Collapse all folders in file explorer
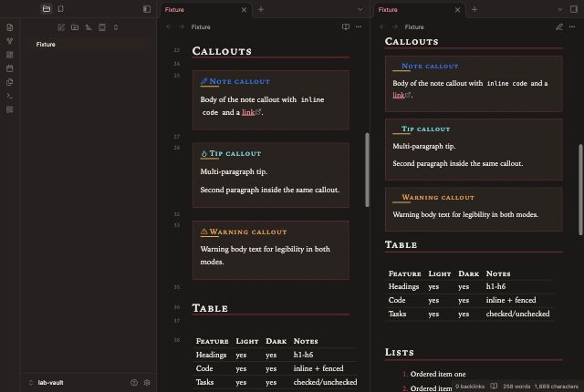The width and height of the screenshot is (584, 392). tap(116, 27)
